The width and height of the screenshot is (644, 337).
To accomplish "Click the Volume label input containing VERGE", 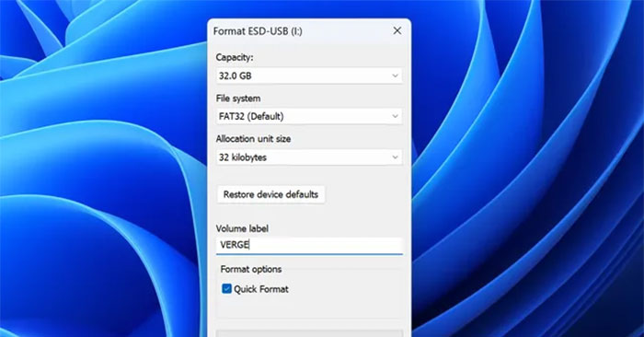I will (309, 245).
